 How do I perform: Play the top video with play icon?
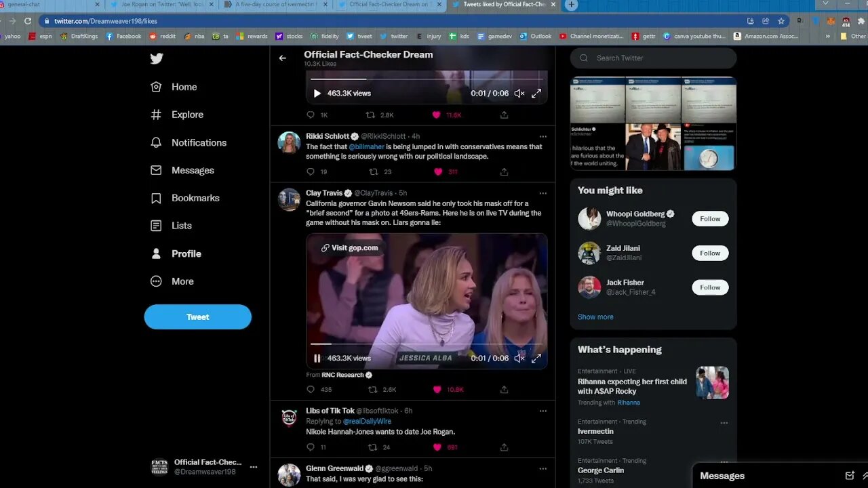click(317, 94)
